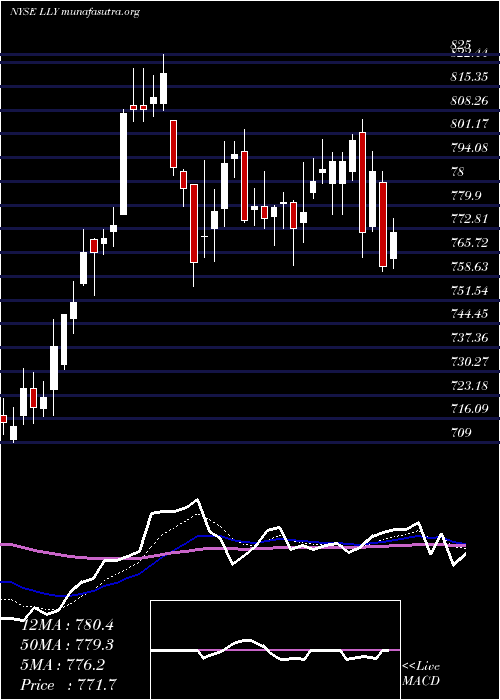Click the tall white candle rising to 808

pos(123,163)
